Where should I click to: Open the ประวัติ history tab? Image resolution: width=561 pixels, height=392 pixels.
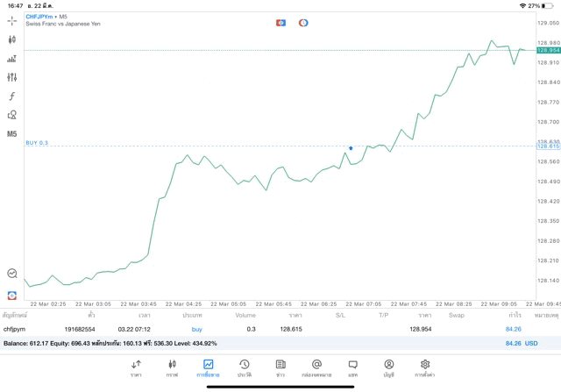point(244,367)
